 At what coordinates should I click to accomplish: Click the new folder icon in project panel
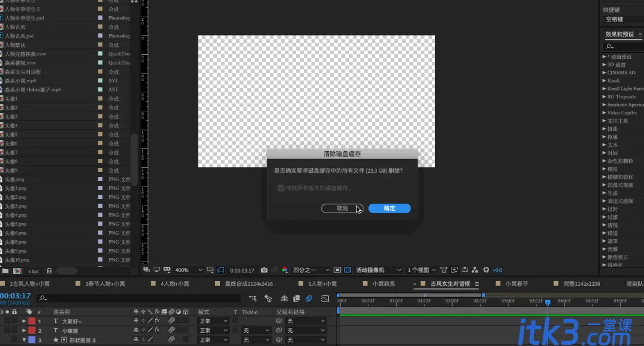tap(5, 271)
